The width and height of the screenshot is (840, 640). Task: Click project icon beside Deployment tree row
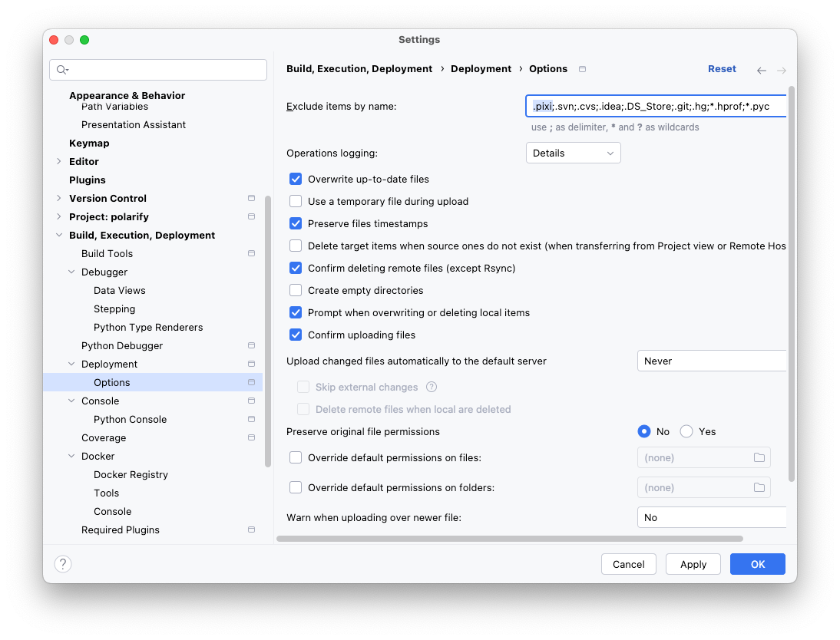point(251,364)
